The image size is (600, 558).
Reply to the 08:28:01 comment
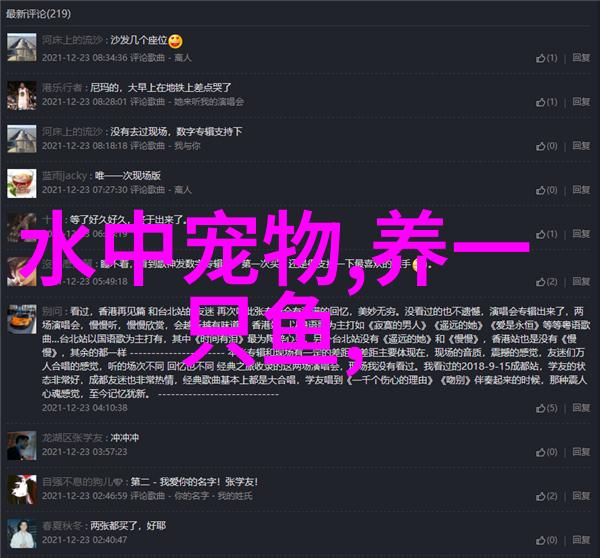pos(581,102)
